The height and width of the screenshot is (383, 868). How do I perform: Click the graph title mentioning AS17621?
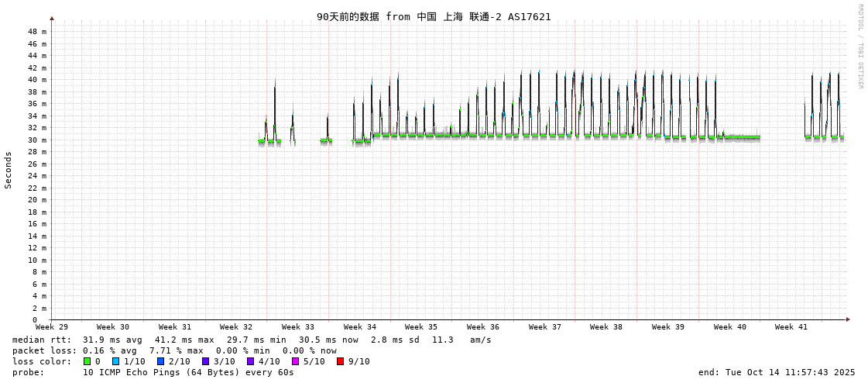click(x=434, y=16)
